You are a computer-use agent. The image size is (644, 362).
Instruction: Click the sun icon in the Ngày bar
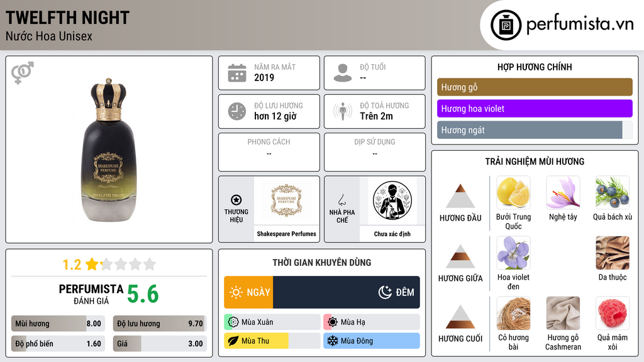tap(236, 292)
